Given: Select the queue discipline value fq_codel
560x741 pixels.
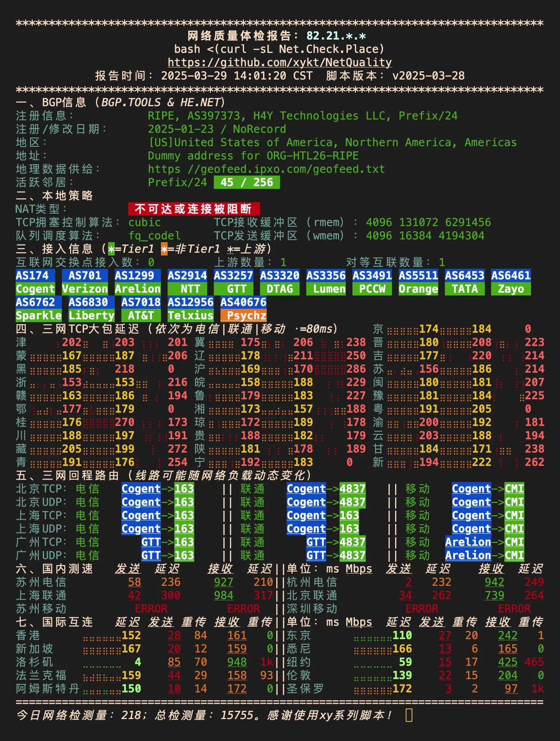Looking at the screenshot, I should coord(154,236).
